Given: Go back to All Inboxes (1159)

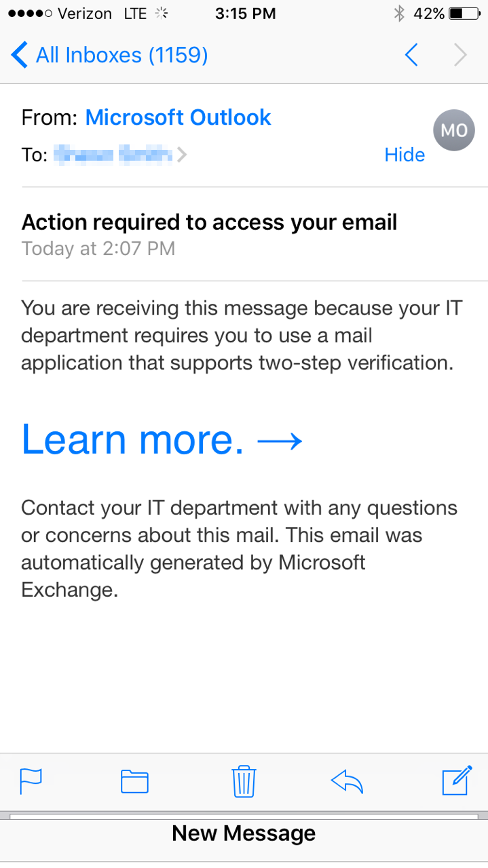Looking at the screenshot, I should (x=110, y=55).
